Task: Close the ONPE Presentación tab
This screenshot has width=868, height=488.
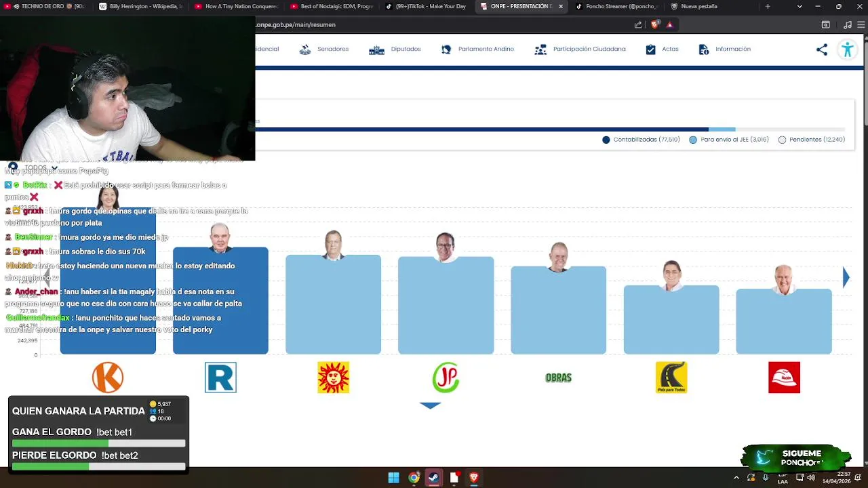Action: pyautogui.click(x=561, y=6)
